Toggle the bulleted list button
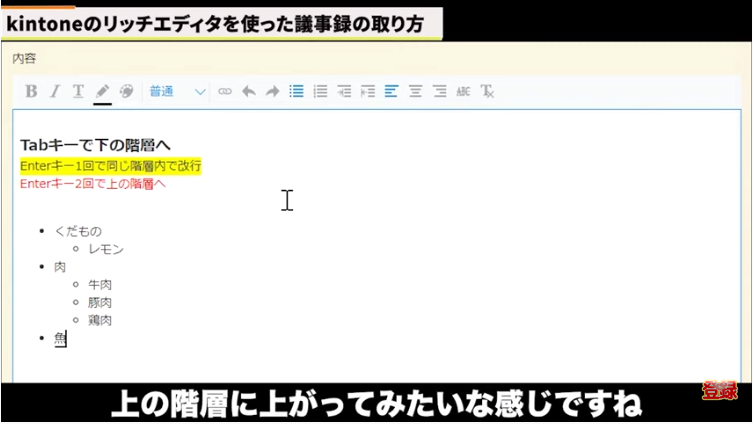 296,91
